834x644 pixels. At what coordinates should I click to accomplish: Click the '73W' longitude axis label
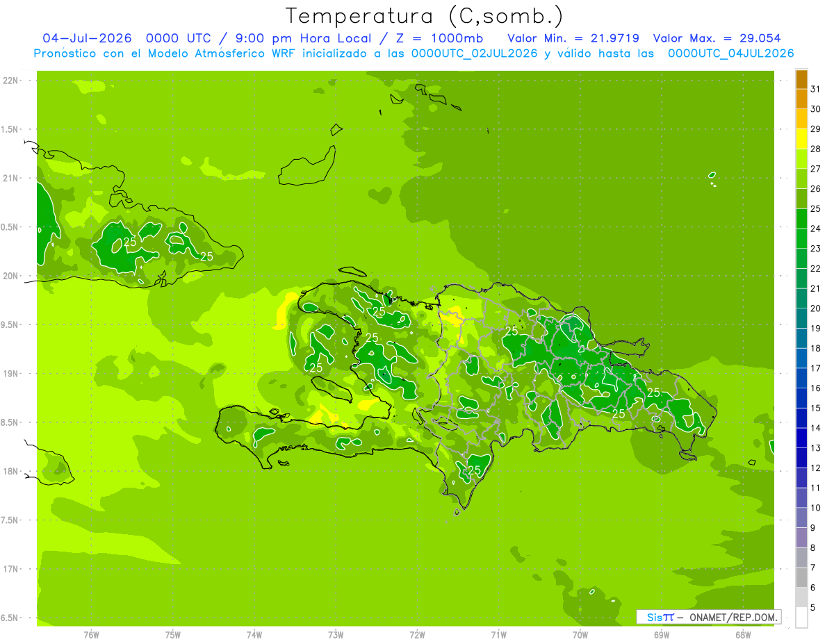[336, 635]
